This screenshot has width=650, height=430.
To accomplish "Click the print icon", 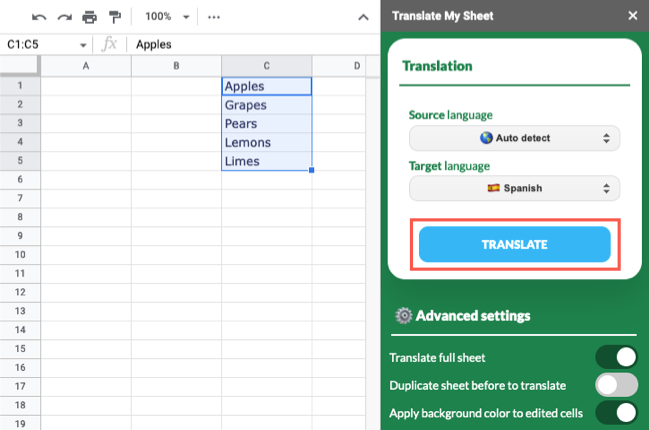I will point(90,17).
